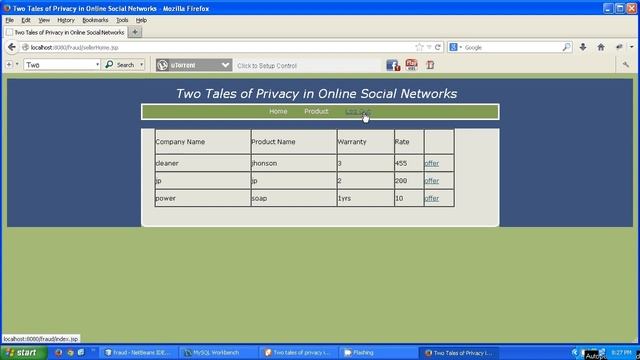Click the page title heading text
The image size is (640, 360).
pos(316,93)
